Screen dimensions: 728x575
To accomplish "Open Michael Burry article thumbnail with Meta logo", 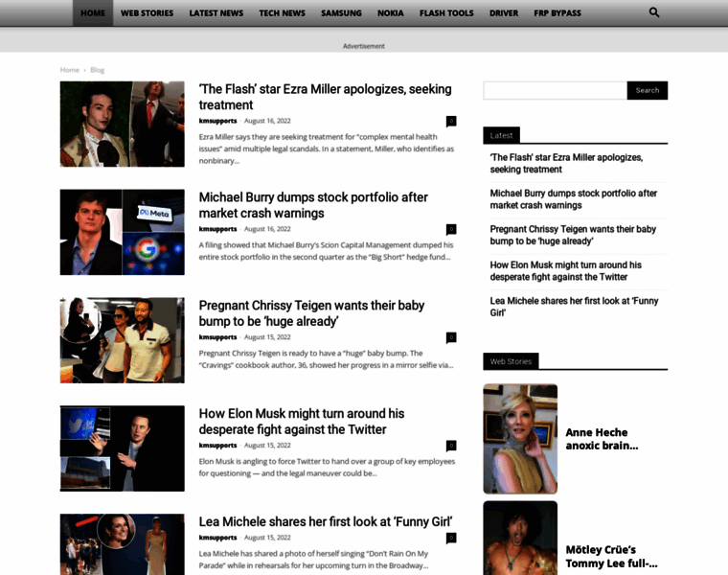I will click(x=122, y=232).
